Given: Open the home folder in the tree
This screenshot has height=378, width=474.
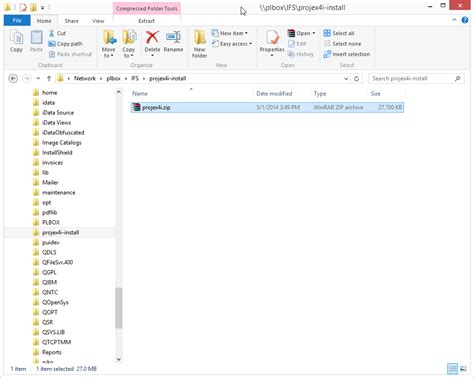Looking at the screenshot, I should click(x=49, y=93).
